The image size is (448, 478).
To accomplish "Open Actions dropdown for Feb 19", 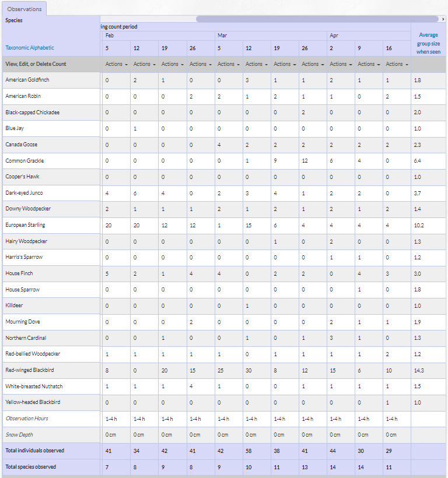I will tap(173, 64).
